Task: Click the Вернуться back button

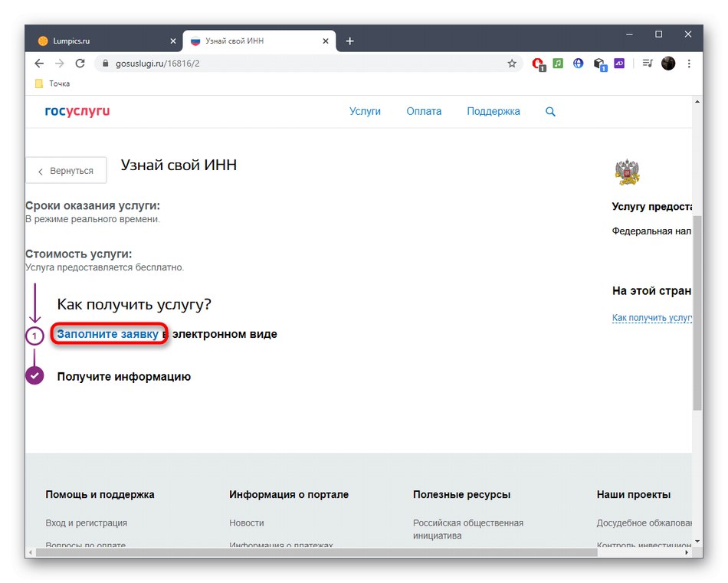Action: click(66, 171)
